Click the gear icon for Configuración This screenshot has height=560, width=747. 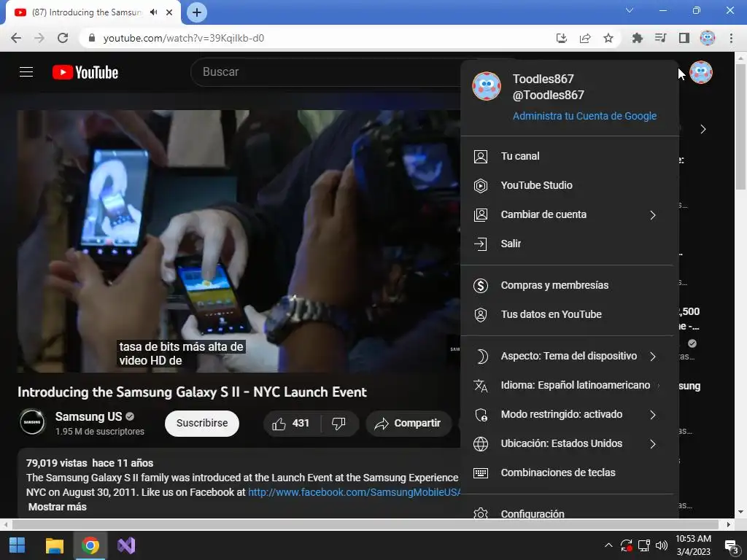coord(481,513)
